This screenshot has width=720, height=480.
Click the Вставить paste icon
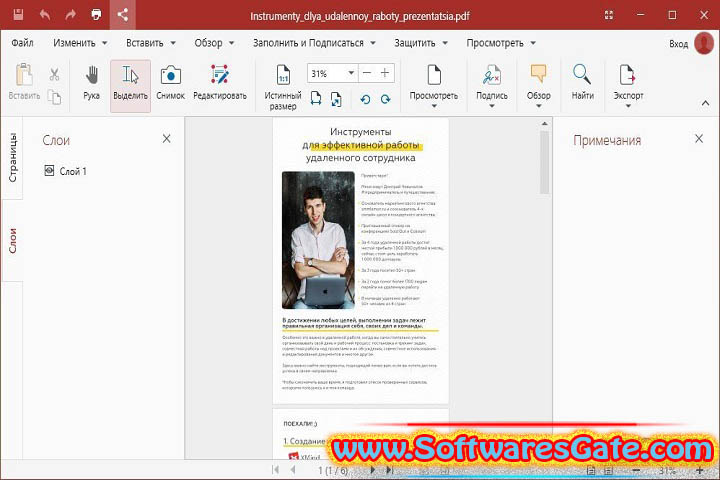pyautogui.click(x=24, y=81)
